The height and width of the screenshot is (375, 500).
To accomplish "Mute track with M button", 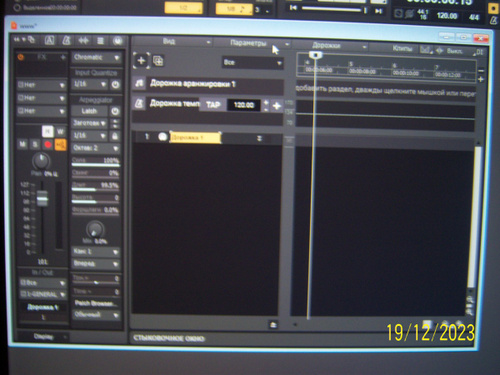I will (23, 144).
